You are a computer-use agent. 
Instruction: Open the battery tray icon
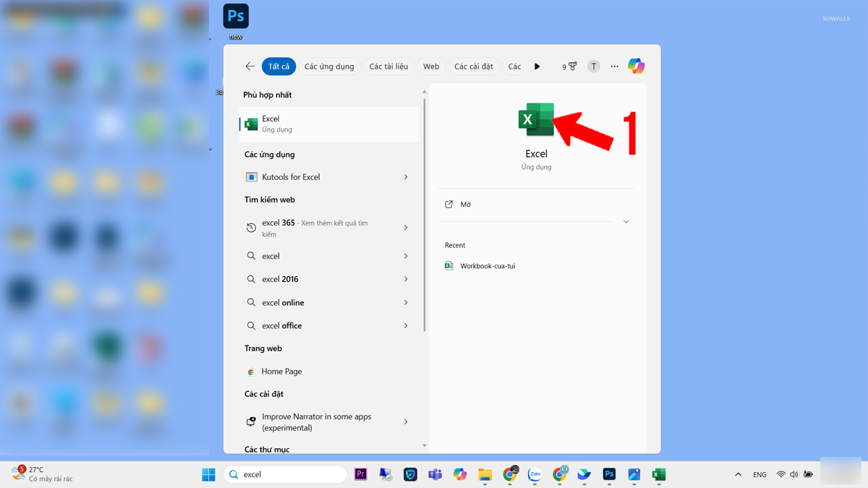[808, 474]
